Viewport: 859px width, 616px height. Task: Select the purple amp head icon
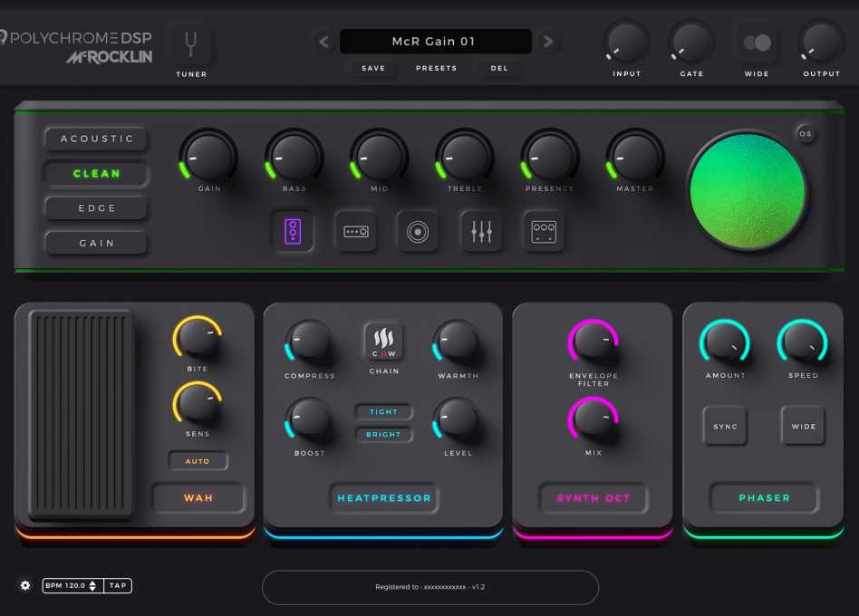coord(292,232)
